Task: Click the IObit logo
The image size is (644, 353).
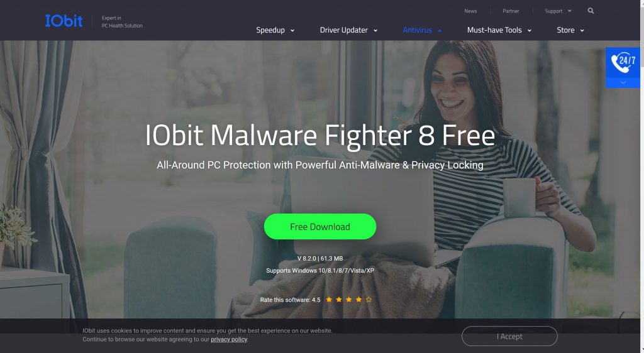Action: click(x=64, y=21)
